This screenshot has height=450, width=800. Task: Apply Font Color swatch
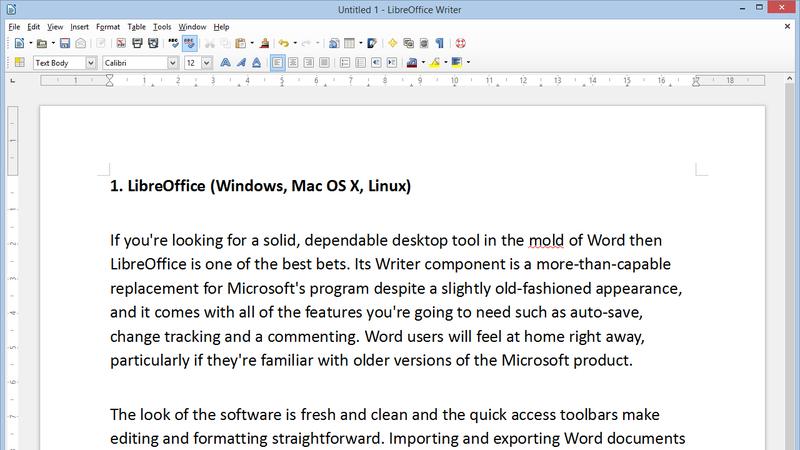pos(412,63)
